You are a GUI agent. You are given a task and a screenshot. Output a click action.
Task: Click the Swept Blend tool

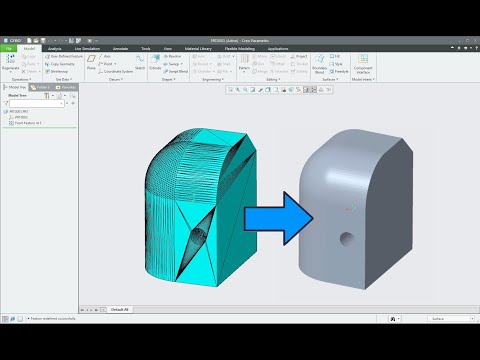[x=175, y=71]
